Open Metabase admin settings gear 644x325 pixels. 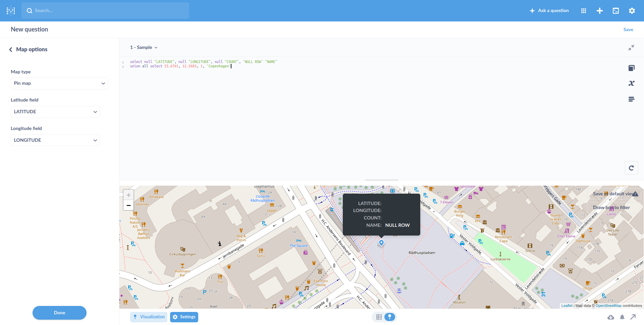(x=632, y=10)
